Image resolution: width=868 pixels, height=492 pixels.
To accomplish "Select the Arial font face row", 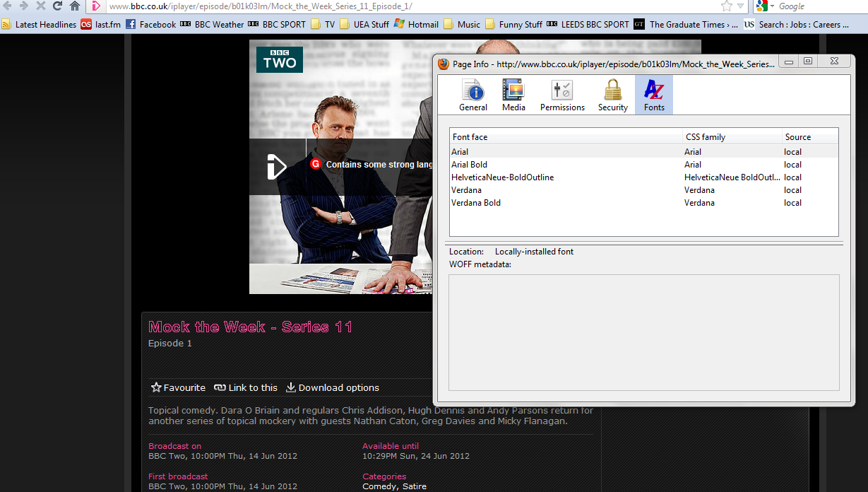I will coord(644,151).
